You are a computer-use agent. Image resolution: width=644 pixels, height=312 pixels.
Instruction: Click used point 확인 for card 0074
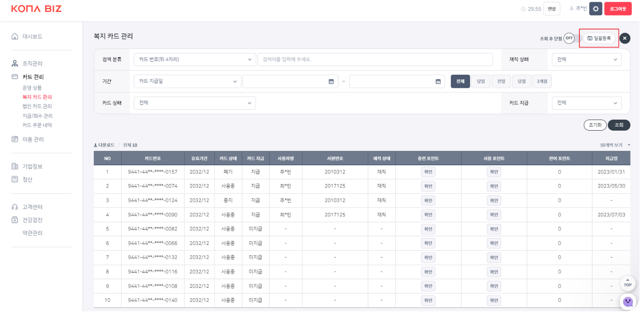(x=494, y=186)
